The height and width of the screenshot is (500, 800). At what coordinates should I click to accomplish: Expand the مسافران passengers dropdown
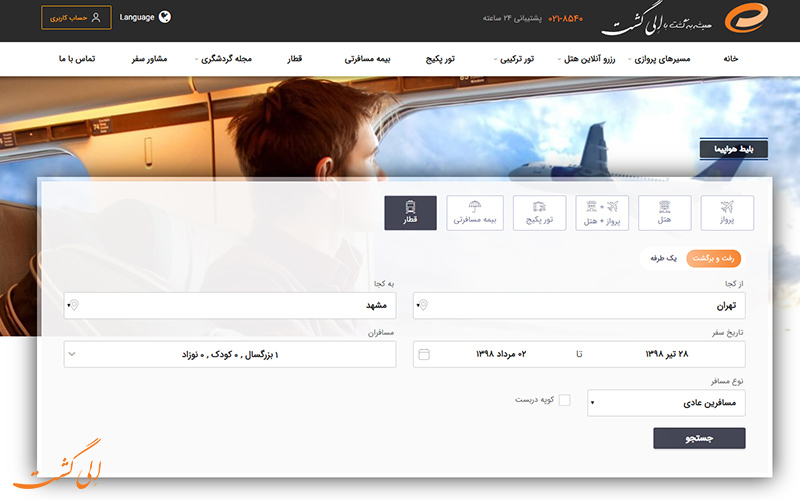[230, 354]
